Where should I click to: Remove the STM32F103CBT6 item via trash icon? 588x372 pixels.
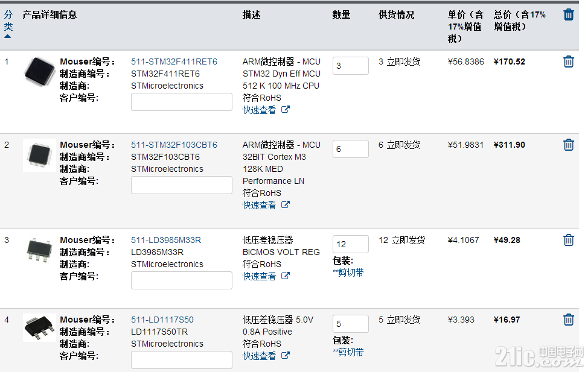click(x=569, y=145)
